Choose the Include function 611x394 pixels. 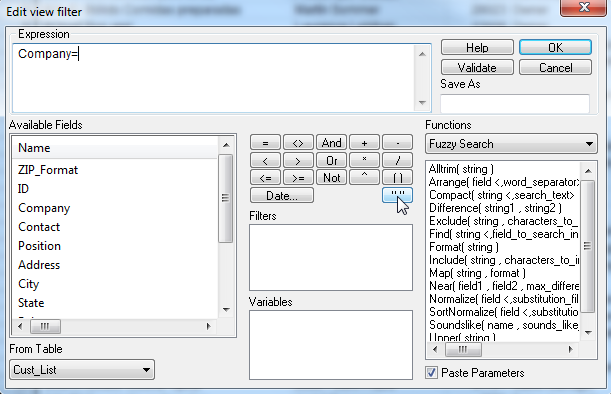click(x=503, y=260)
